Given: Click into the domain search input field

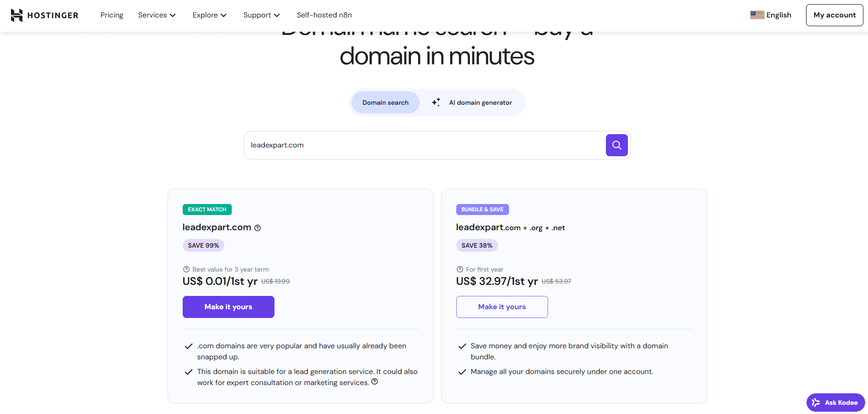Looking at the screenshot, I should click(422, 145).
